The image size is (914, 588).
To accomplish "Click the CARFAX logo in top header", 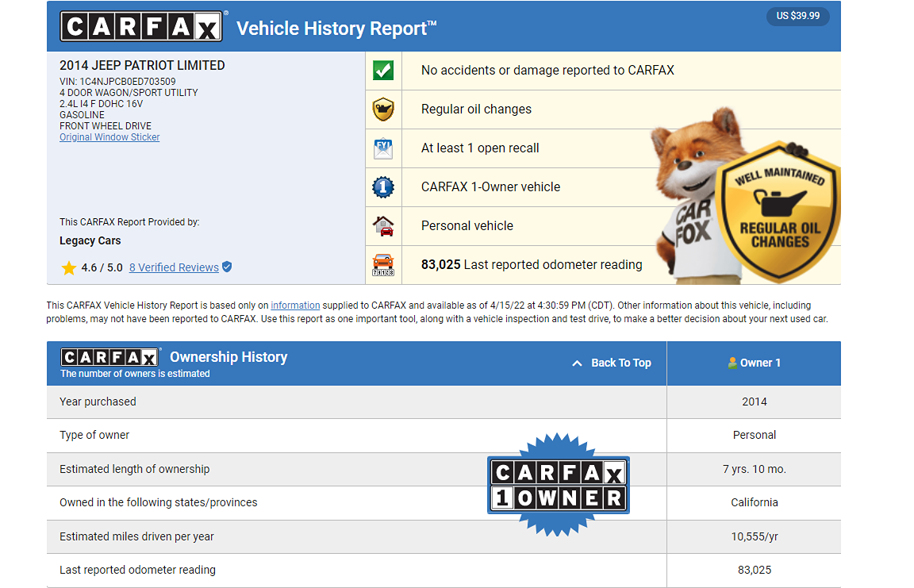I will click(x=141, y=28).
